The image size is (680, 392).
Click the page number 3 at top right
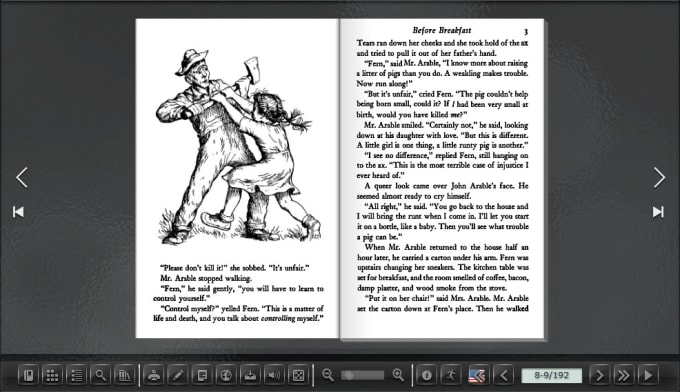[x=526, y=31]
